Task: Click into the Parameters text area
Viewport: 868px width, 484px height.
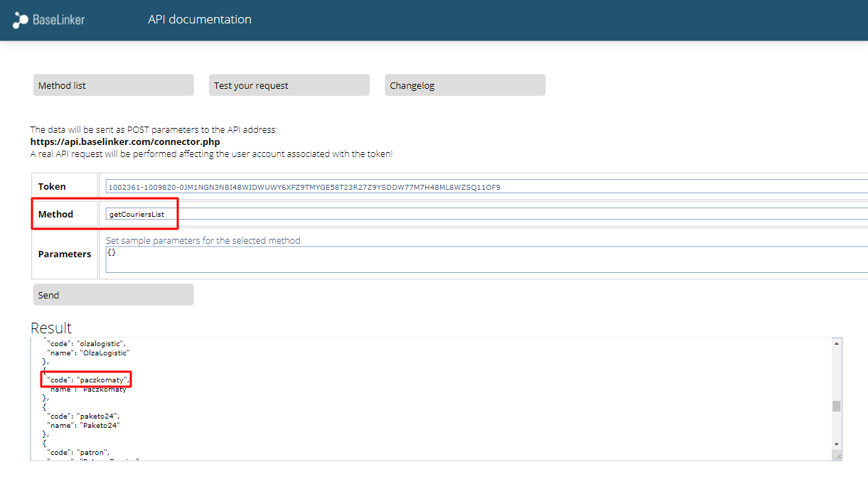Action: click(x=483, y=259)
